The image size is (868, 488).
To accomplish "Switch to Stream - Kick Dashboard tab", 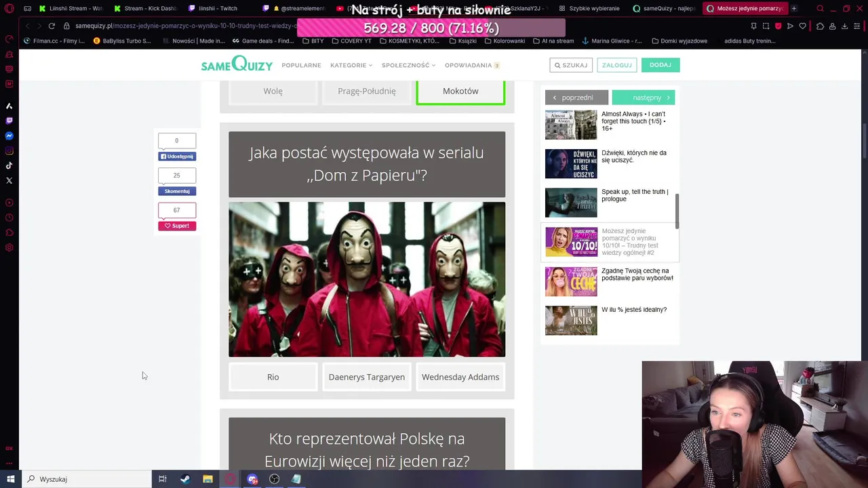I will pyautogui.click(x=145, y=9).
